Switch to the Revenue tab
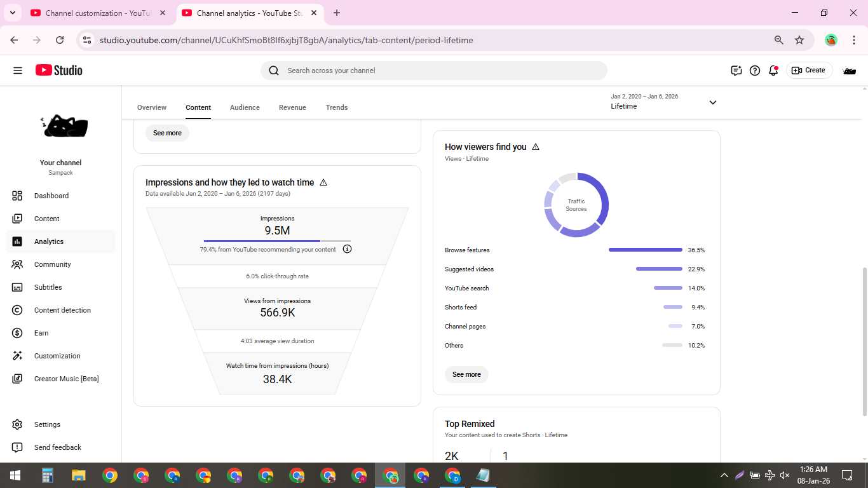This screenshot has height=488, width=868. click(292, 107)
